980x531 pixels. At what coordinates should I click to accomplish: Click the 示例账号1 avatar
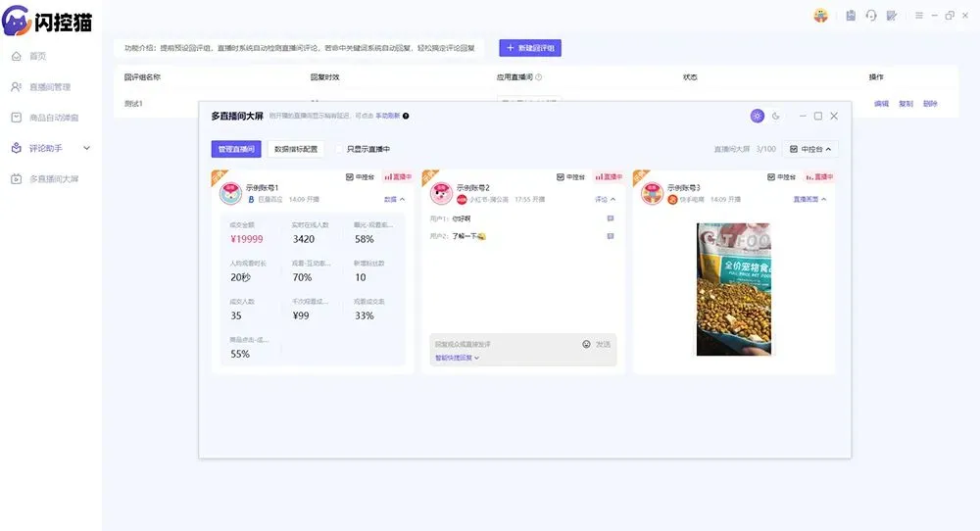tap(230, 194)
